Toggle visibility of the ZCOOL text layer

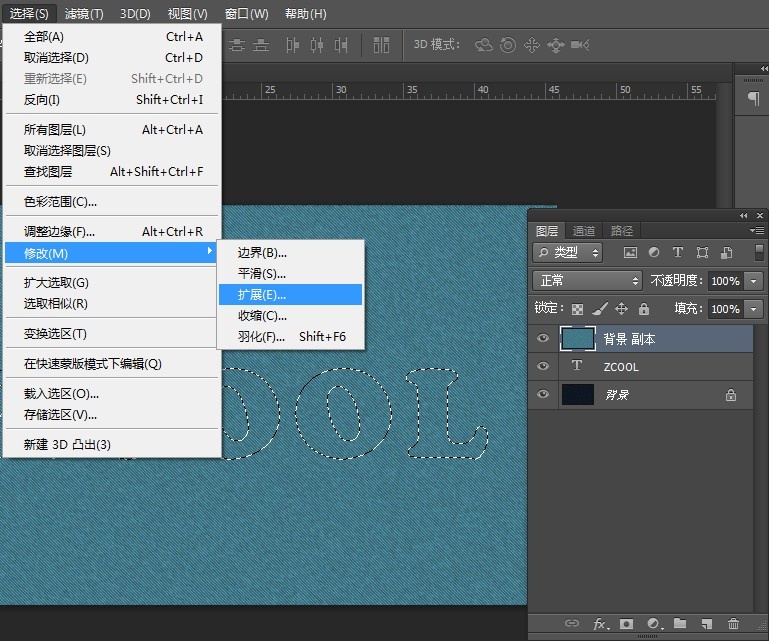(543, 367)
